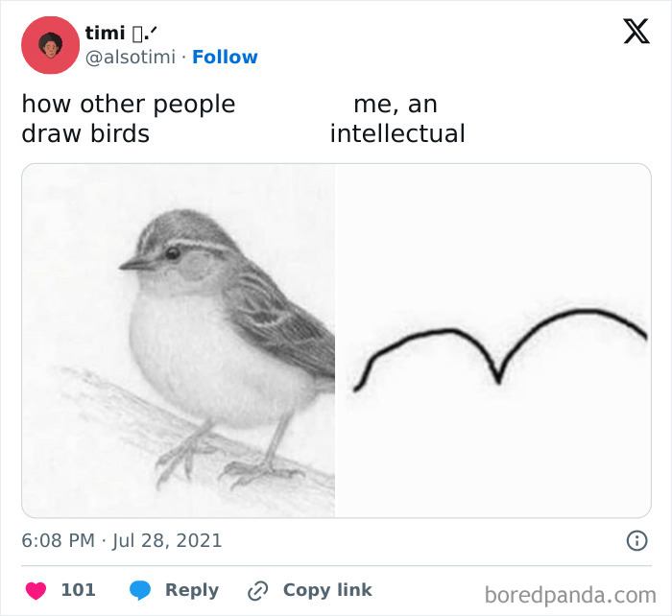
Task: Click the chain link icon
Action: 258,591
